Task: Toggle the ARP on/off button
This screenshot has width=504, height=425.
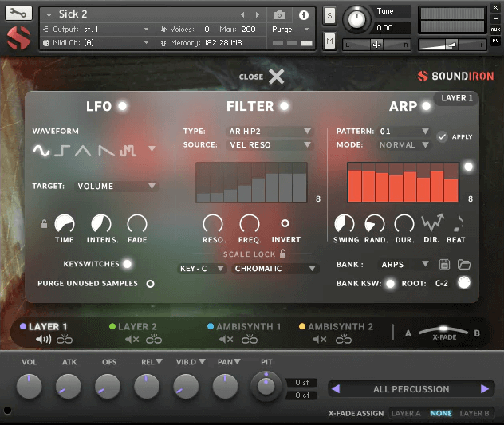Action: (x=426, y=106)
